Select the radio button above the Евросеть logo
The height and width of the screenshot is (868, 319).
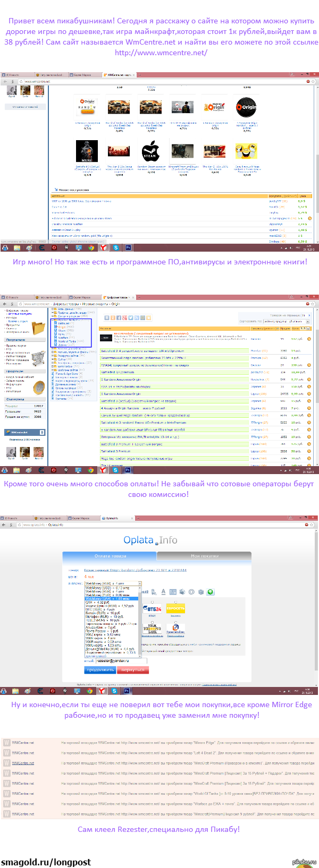(x=175, y=602)
